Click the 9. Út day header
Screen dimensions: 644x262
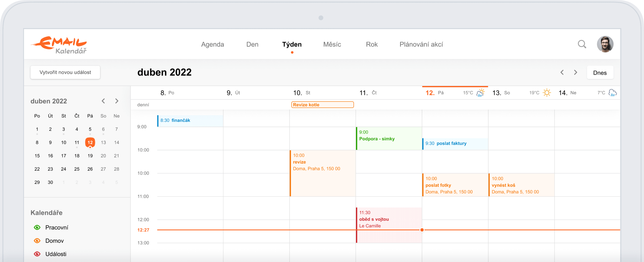(x=233, y=93)
